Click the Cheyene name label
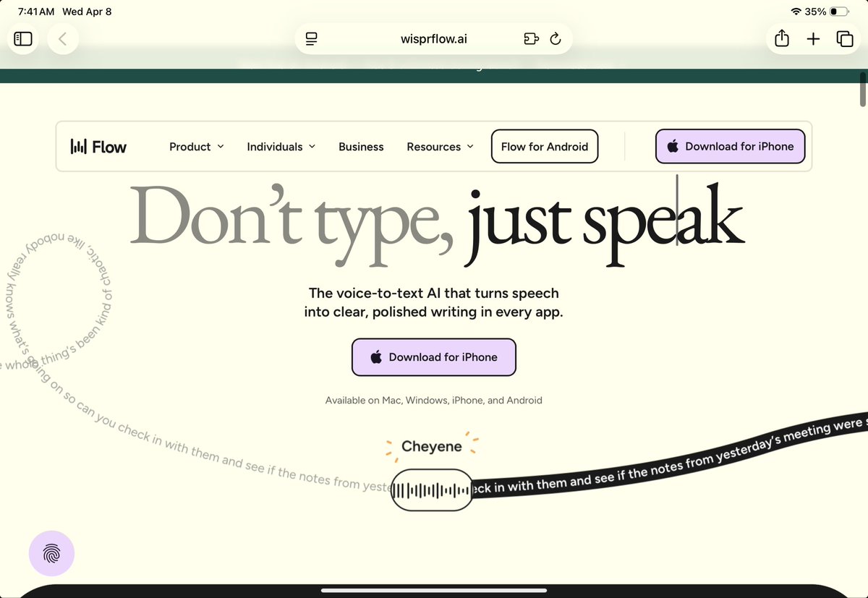 [432, 447]
